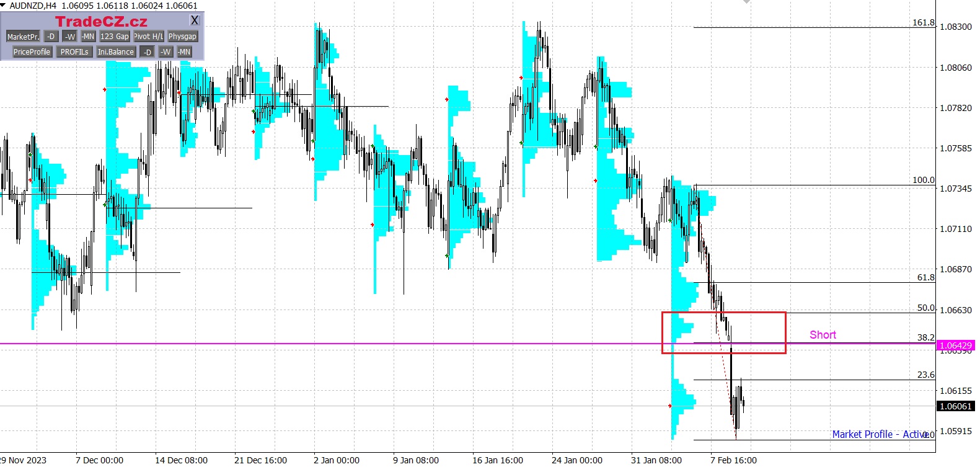The image size is (980, 472).
Task: Click the 123 Gap button
Action: (x=115, y=37)
